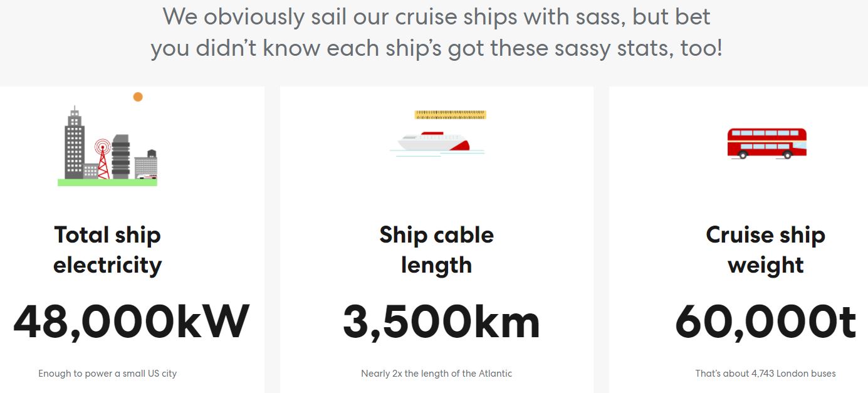Image resolution: width=868 pixels, height=393 pixels.
Task: Click the tall grey skyscraper graphic
Action: click(x=75, y=144)
